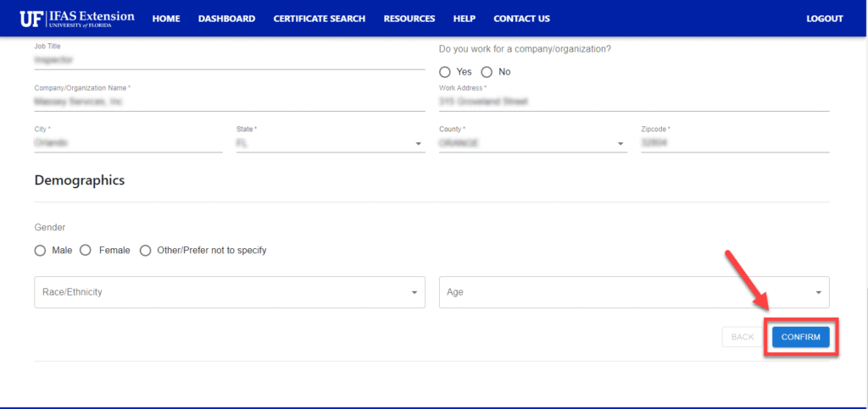Screen dimensions: 868x409
Task: Open the Contact Us page
Action: pyautogui.click(x=521, y=19)
